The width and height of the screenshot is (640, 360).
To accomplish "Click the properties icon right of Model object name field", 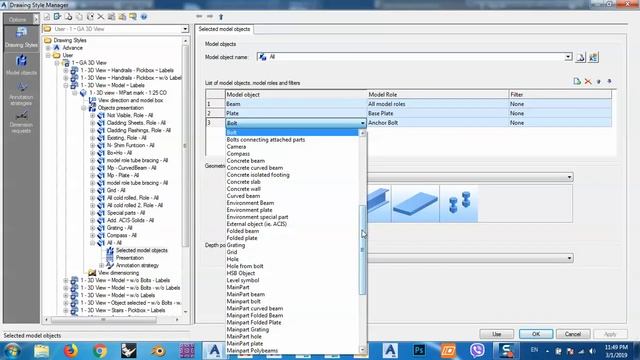I will coord(593,57).
